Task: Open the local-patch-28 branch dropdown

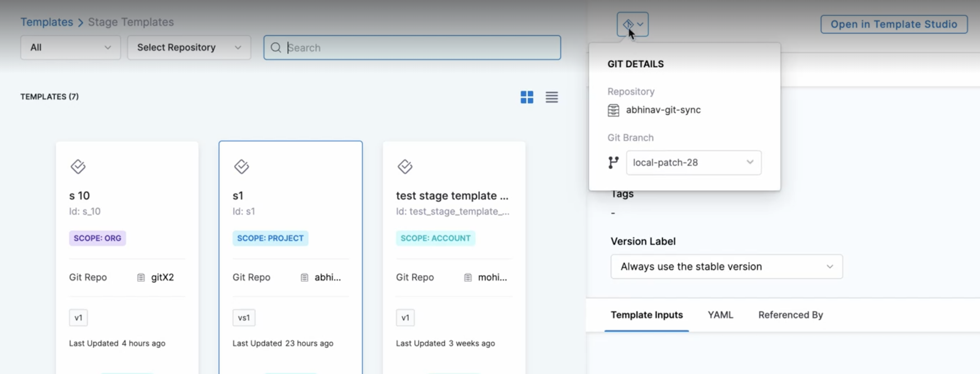Action: click(693, 162)
